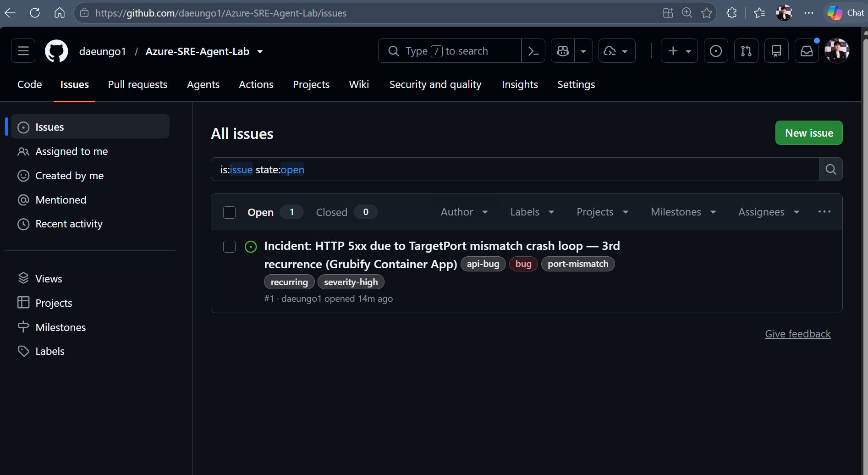Filter by the red bug label
Image resolution: width=868 pixels, height=475 pixels.
(x=523, y=264)
